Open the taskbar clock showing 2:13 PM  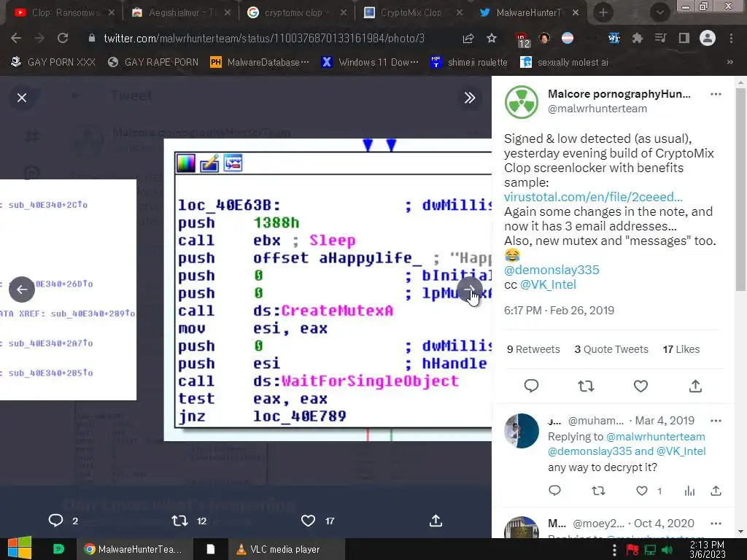tap(707, 549)
